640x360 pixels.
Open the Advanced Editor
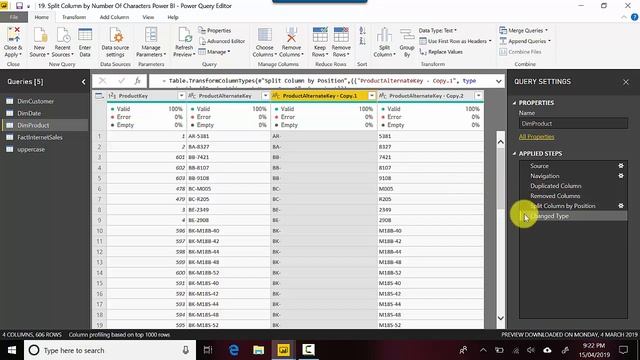pyautogui.click(x=222, y=41)
